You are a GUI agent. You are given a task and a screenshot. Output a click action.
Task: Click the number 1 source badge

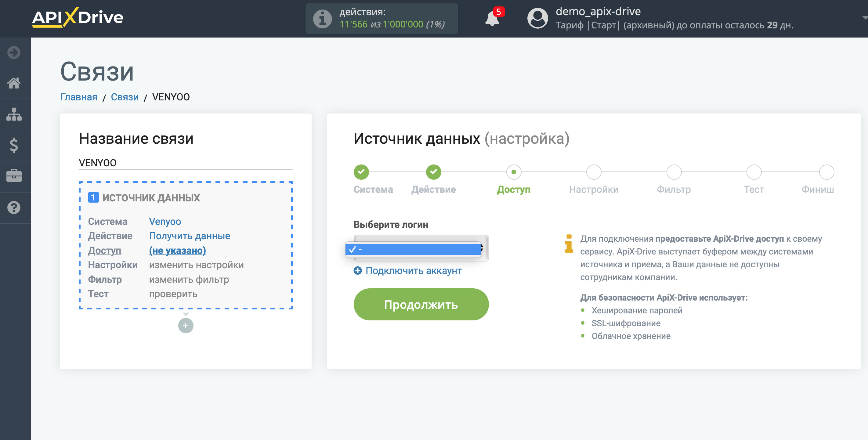click(x=93, y=197)
